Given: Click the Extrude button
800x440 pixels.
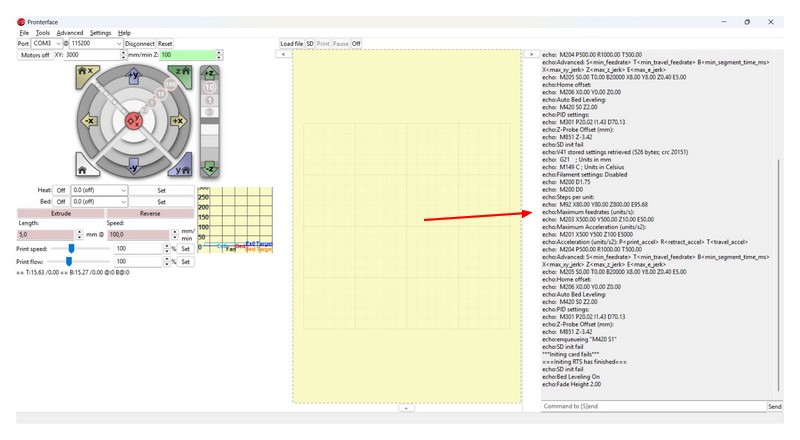Looking at the screenshot, I should point(60,213).
